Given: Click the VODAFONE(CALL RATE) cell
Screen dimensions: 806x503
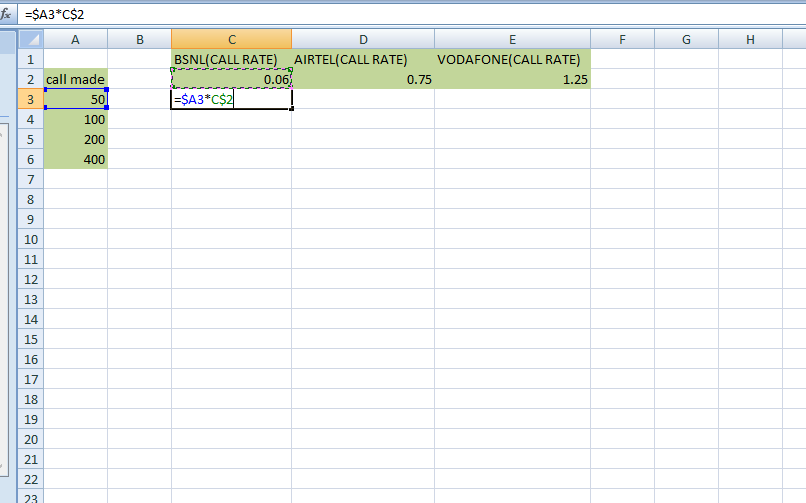Looking at the screenshot, I should [x=512, y=60].
